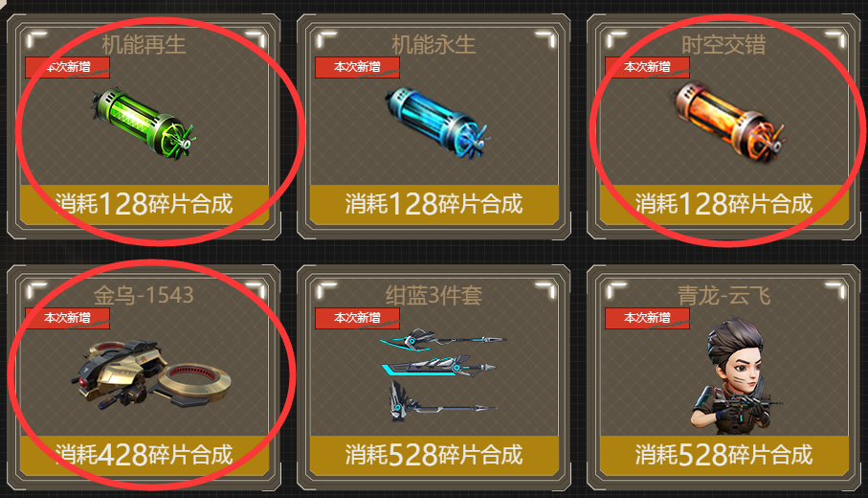Click 消耗428碎片合成 for 金乌-1543
The image size is (868, 498).
(145, 455)
